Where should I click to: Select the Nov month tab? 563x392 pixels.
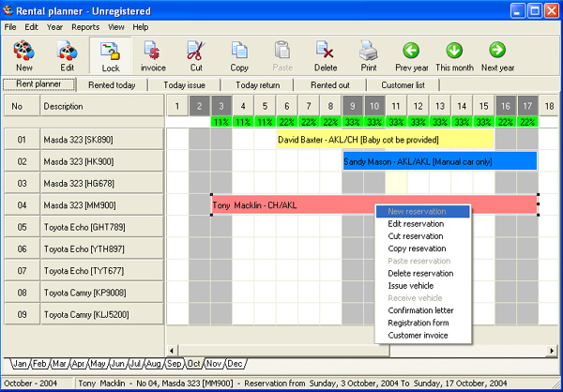pos(214,363)
